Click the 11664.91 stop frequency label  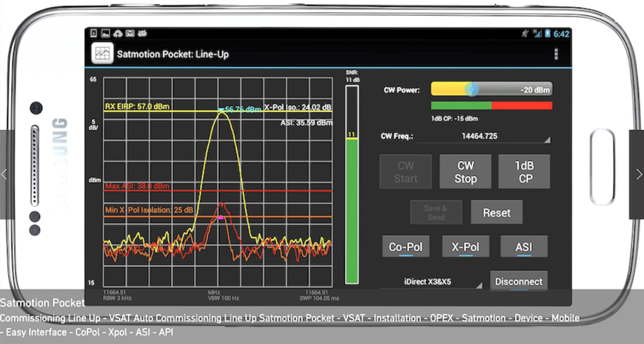316,292
